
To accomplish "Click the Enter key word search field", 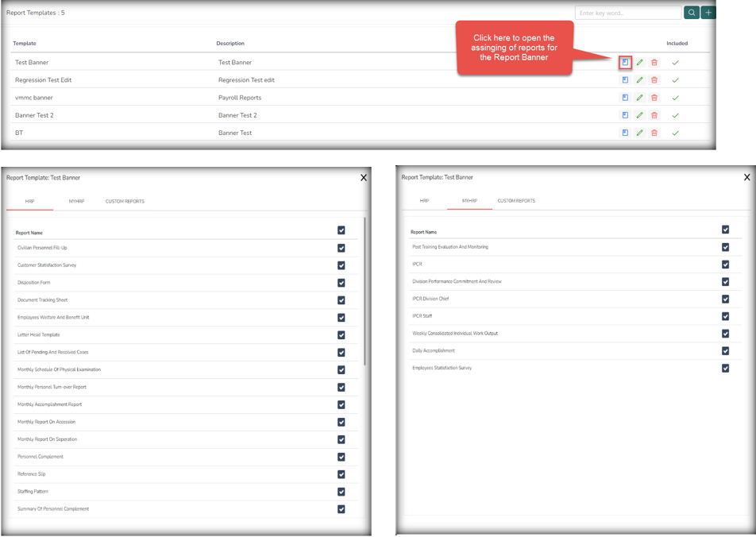I will (x=627, y=13).
